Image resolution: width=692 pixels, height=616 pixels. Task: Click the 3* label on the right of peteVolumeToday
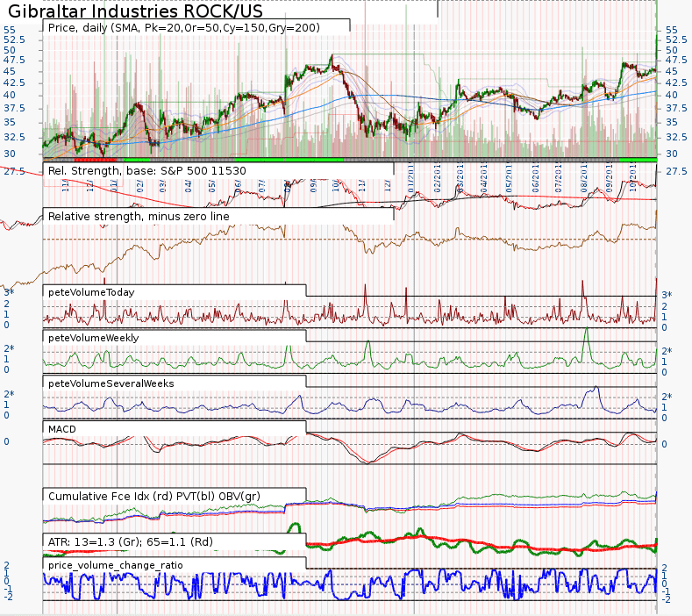(x=667, y=295)
